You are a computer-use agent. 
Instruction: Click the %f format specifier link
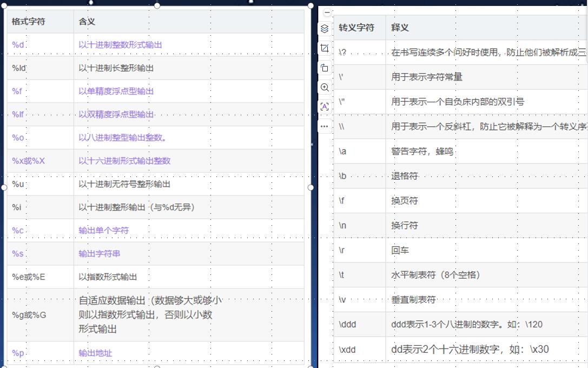click(x=16, y=91)
